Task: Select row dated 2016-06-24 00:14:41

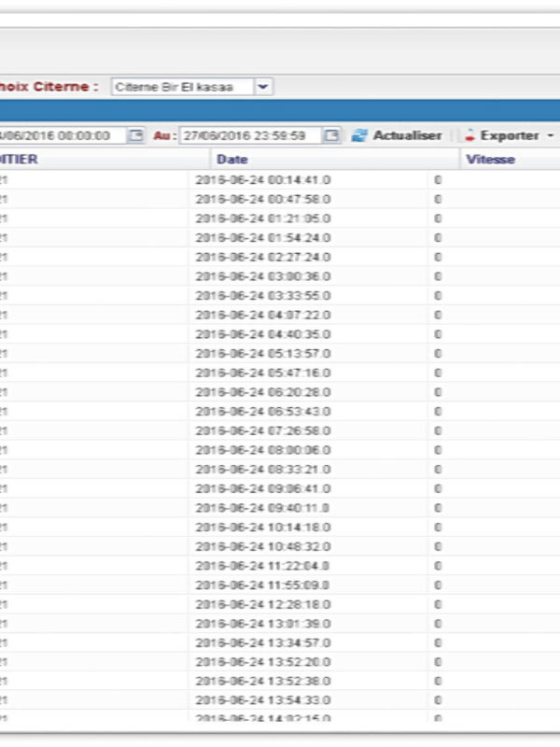Action: click(x=262, y=179)
